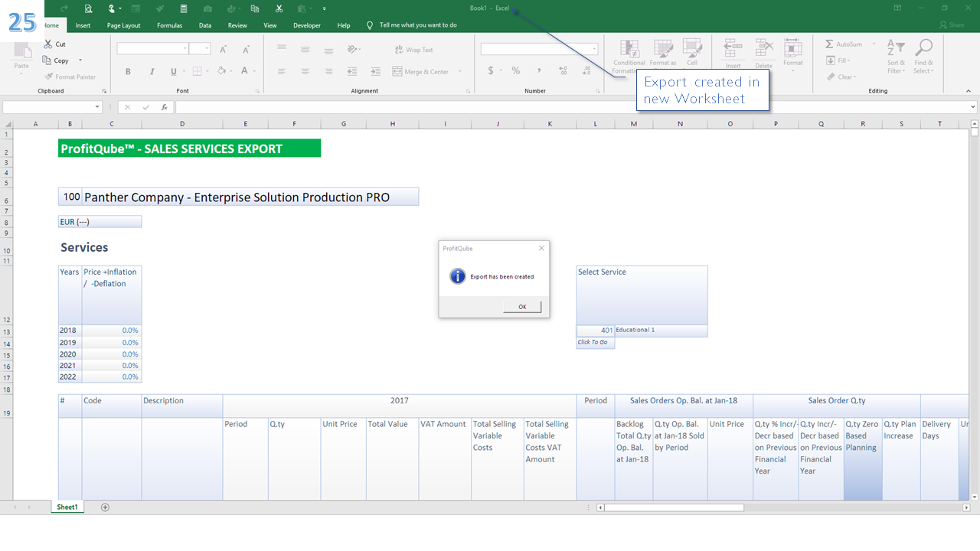Click Increase Decimal icon
980x551 pixels.
(563, 70)
